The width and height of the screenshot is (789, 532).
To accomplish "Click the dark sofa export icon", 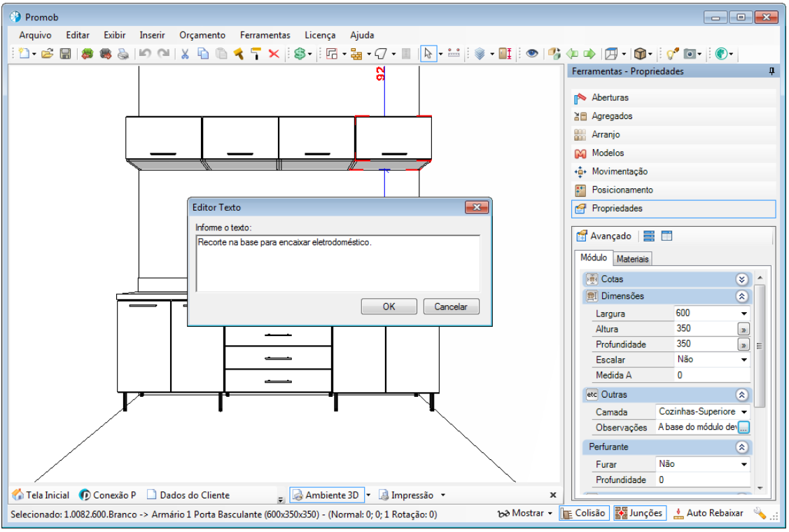I will pyautogui.click(x=105, y=53).
